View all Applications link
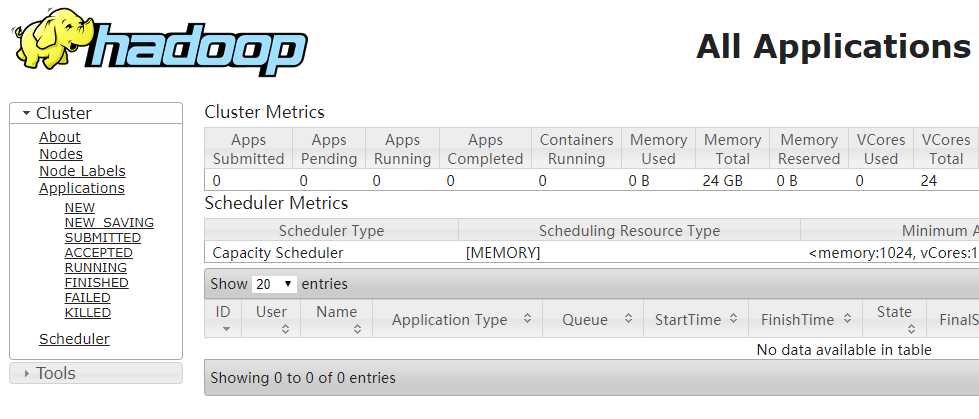Image resolution: width=979 pixels, height=419 pixels. [x=82, y=188]
